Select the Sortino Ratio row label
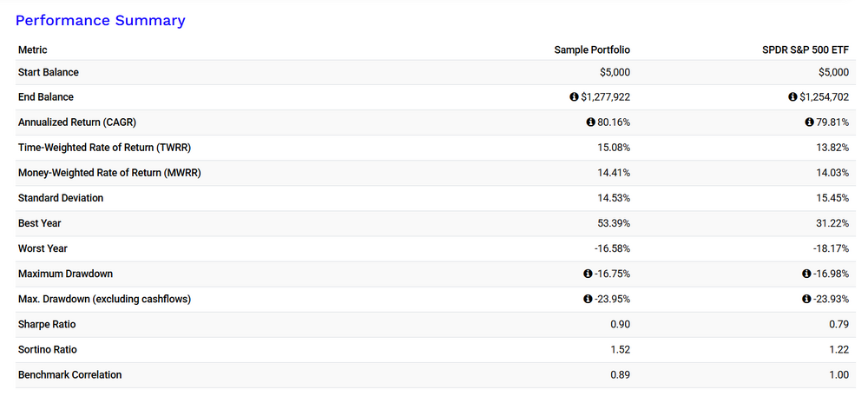 [48, 349]
